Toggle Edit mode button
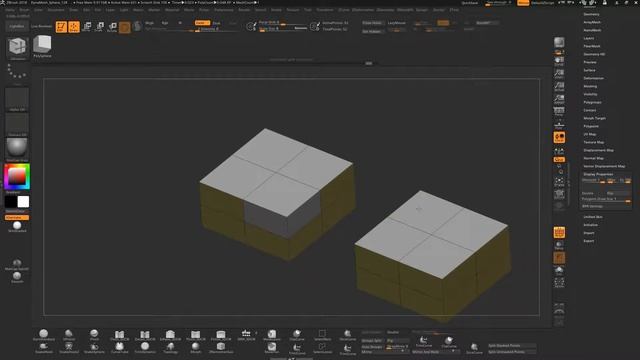Viewport: 640px width, 360px height. click(61, 27)
